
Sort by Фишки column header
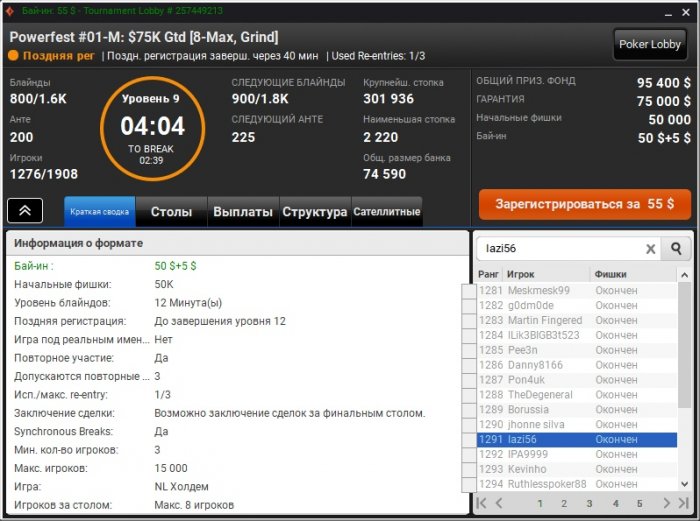pyautogui.click(x=633, y=274)
